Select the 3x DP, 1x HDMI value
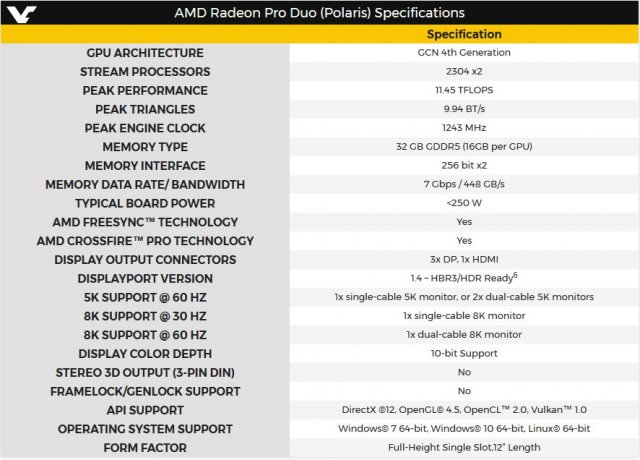The height and width of the screenshot is (460, 640). click(463, 259)
